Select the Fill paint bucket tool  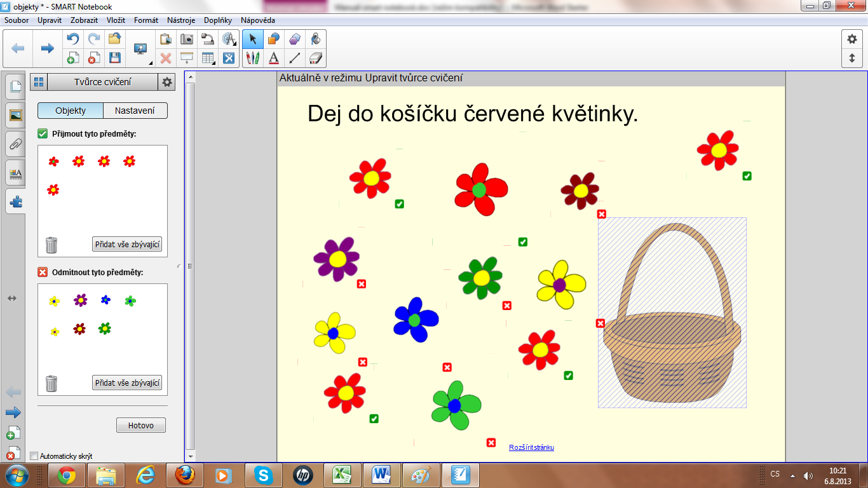coord(315,39)
